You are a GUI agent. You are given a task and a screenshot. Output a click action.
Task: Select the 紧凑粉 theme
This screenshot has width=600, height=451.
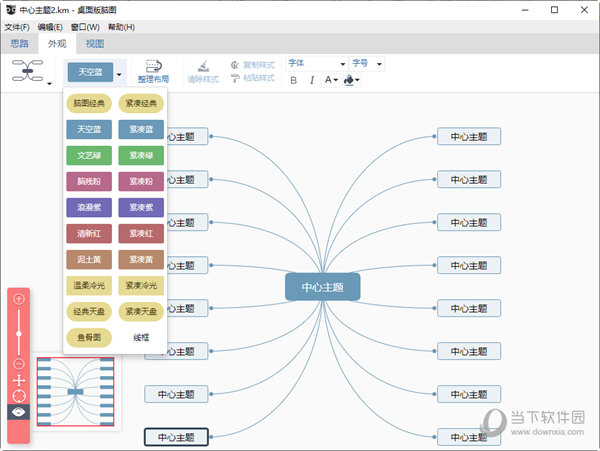pos(141,181)
